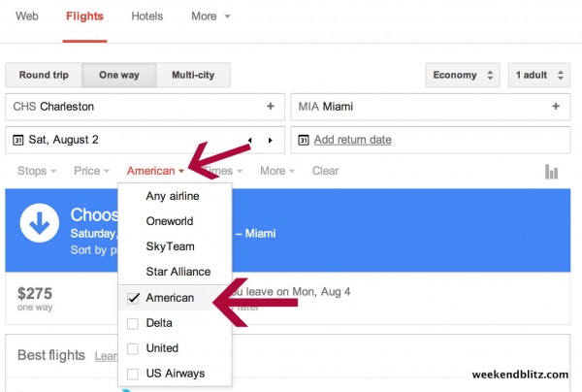Select the Flights tab

84,16
